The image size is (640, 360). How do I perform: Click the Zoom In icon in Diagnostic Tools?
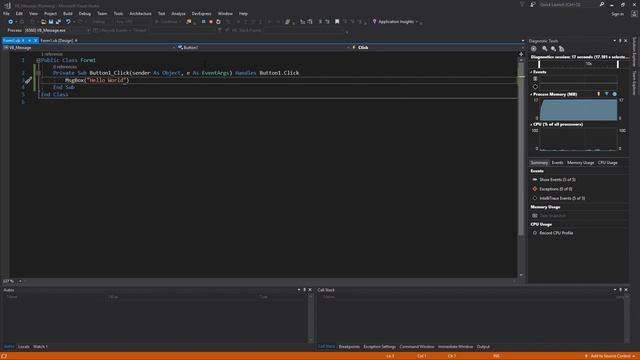point(544,49)
